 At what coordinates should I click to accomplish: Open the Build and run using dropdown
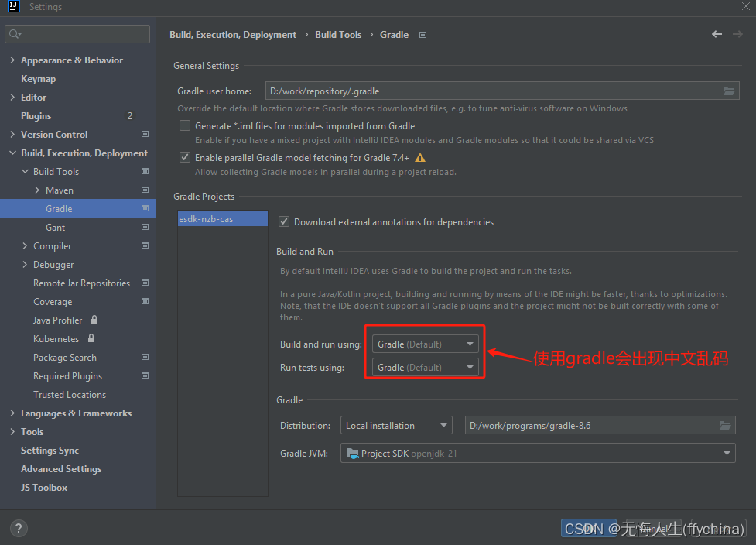[x=426, y=344]
